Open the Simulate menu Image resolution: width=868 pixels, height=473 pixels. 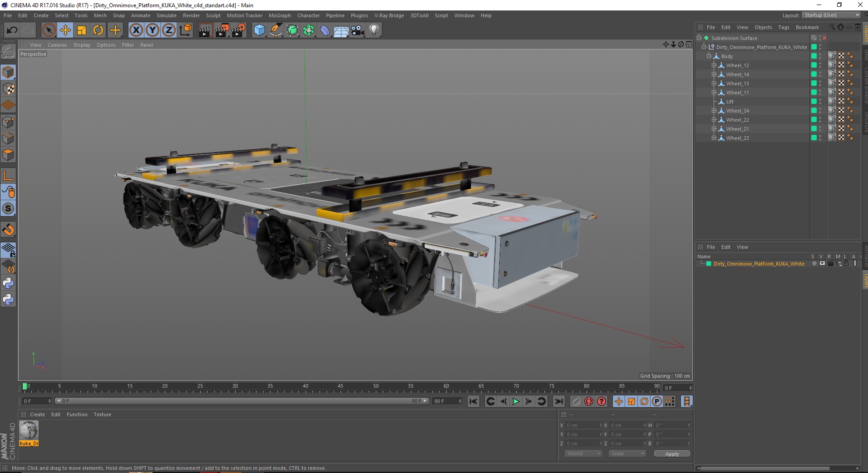tap(167, 15)
